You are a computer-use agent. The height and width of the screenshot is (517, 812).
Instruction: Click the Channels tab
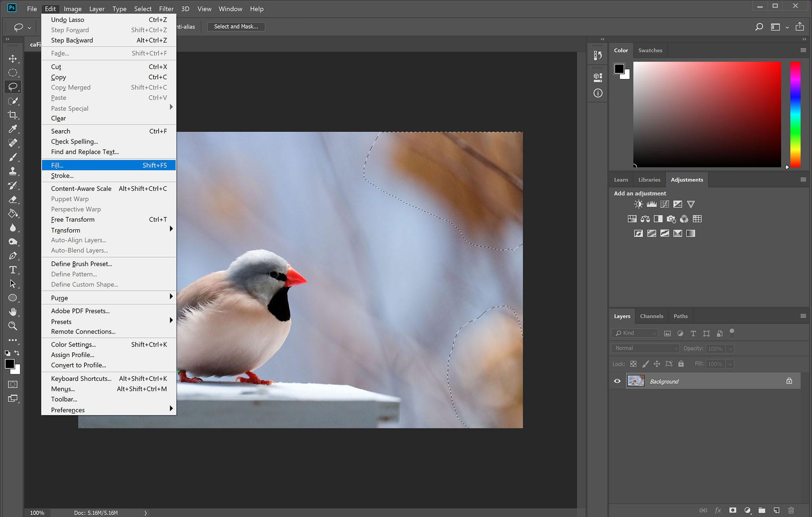click(x=651, y=315)
